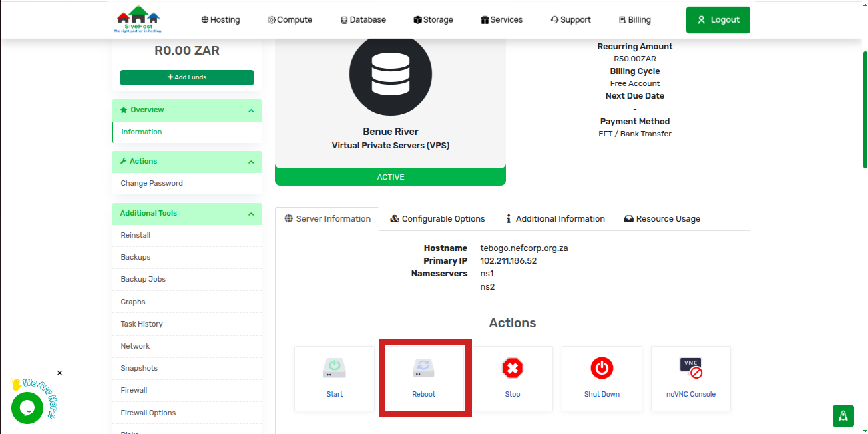Viewport: 868px width, 434px height.
Task: Click the noVNC Console text label
Action: pyautogui.click(x=691, y=394)
